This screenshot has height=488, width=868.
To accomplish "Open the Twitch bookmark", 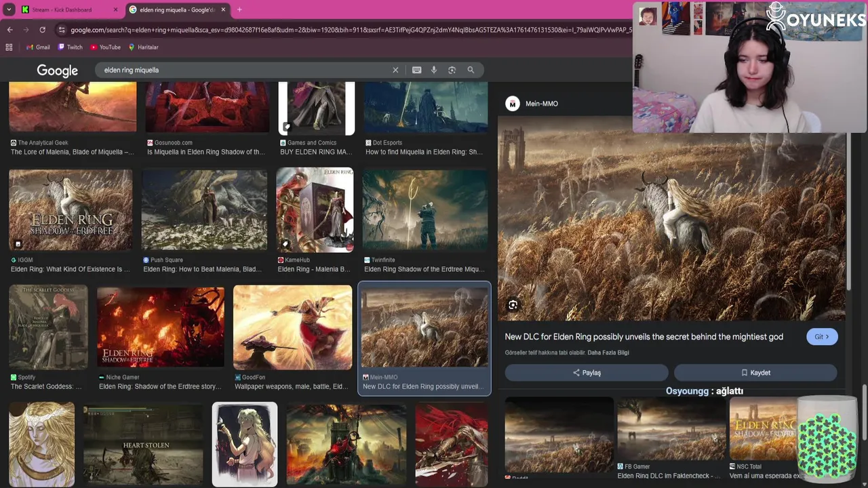I will pyautogui.click(x=71, y=47).
